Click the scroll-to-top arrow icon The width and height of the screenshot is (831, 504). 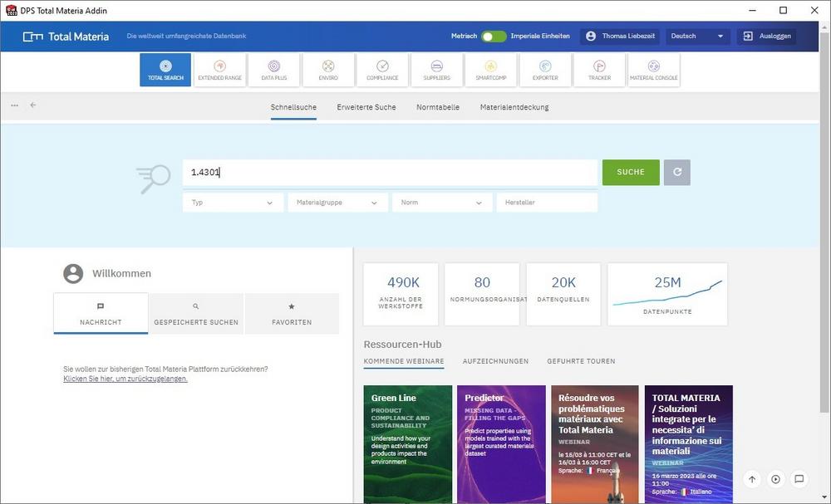coord(752,479)
